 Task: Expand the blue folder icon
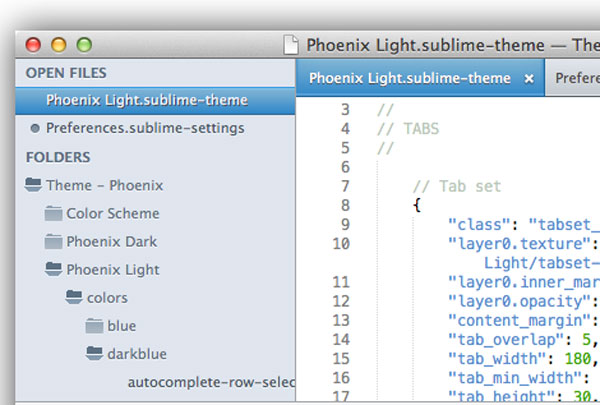point(94,326)
